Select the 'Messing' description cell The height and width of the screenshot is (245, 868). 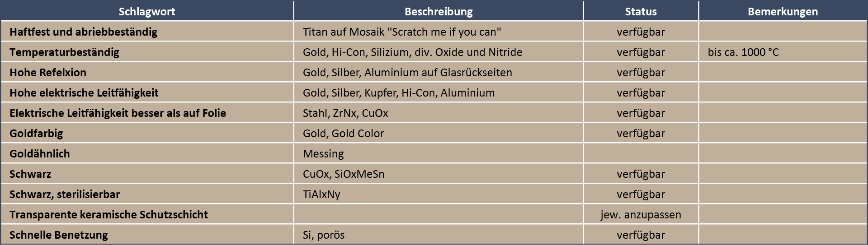(x=439, y=153)
